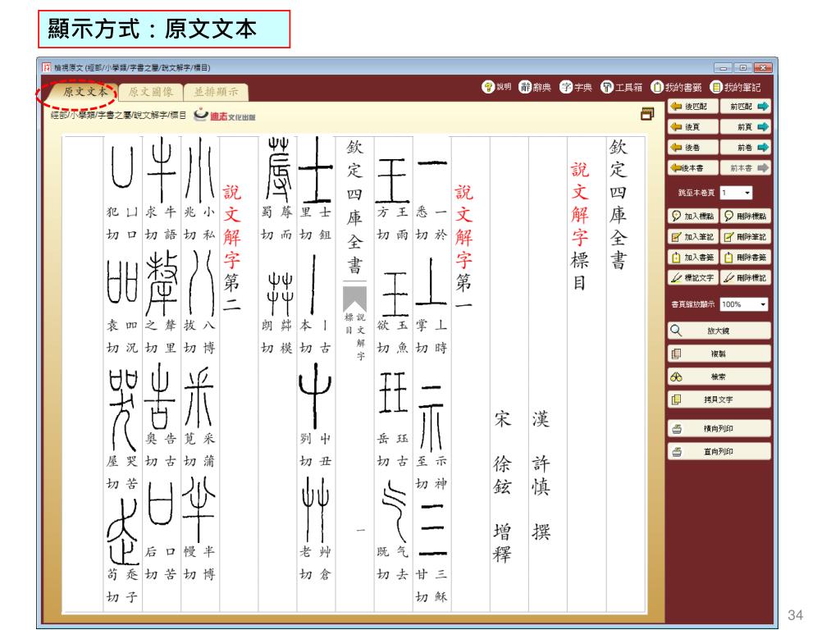Viewport: 840px width, 630px height.
Task: Click 加入標點 to add punctuation
Action: (692, 216)
